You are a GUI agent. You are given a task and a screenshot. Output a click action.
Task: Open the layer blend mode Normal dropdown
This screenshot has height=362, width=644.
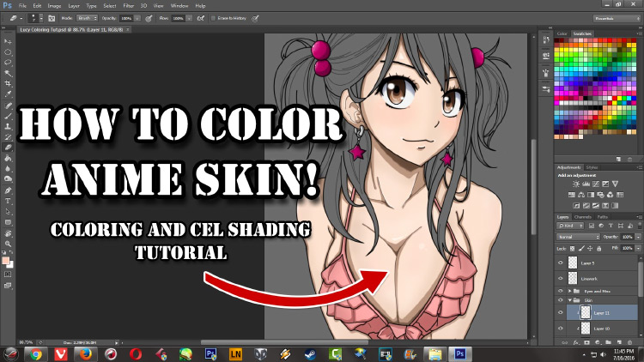(x=578, y=238)
